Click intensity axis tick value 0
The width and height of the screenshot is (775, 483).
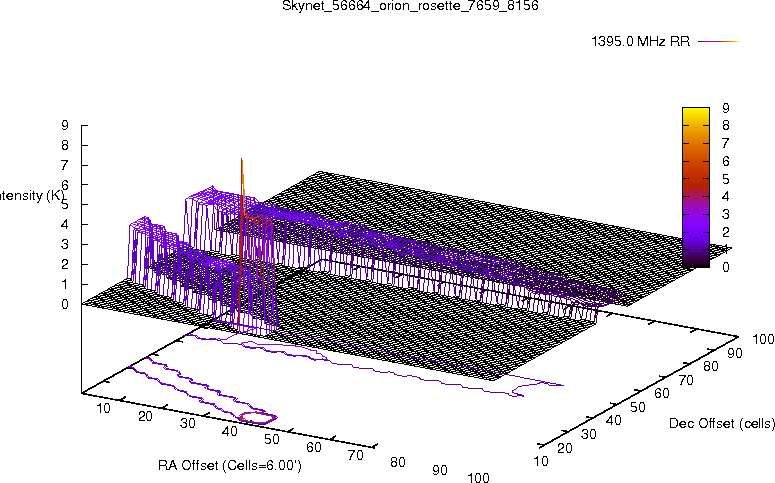[65, 305]
